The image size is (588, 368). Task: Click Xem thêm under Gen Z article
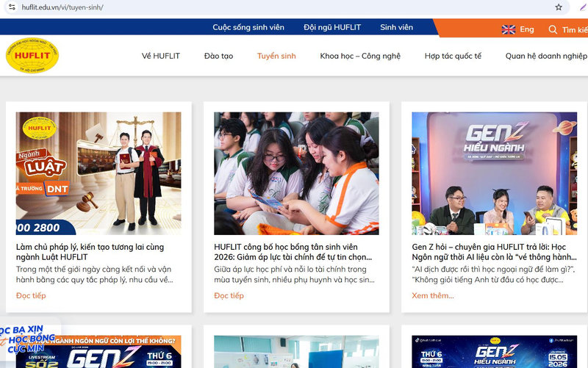pyautogui.click(x=433, y=296)
